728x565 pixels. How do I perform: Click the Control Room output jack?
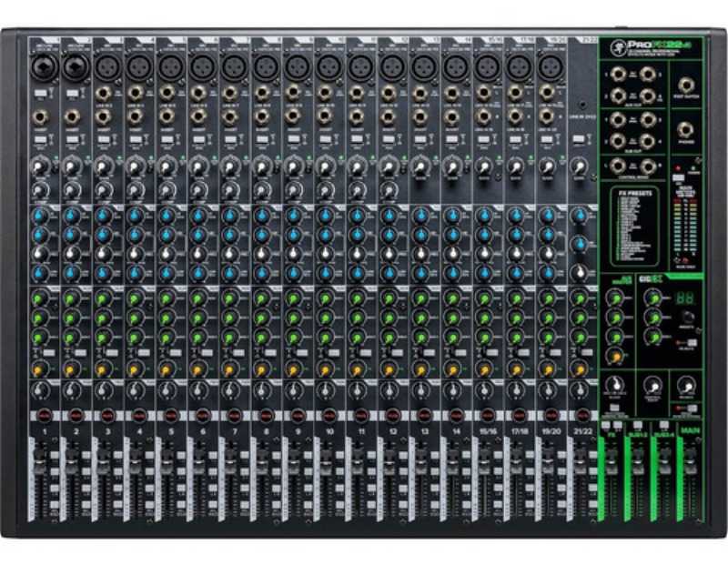point(617,165)
